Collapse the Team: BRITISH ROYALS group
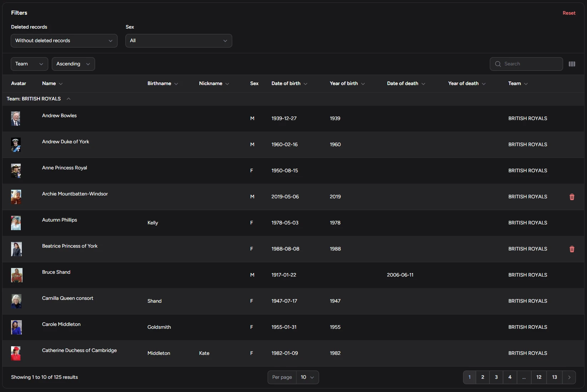Viewport: 587px width, 392px height. pos(69,99)
